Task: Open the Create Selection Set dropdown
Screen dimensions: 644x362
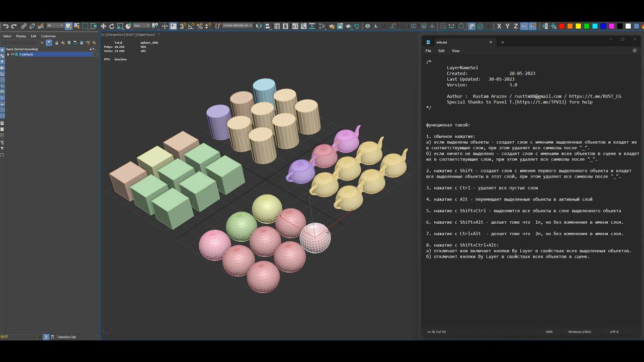Action: (237, 26)
